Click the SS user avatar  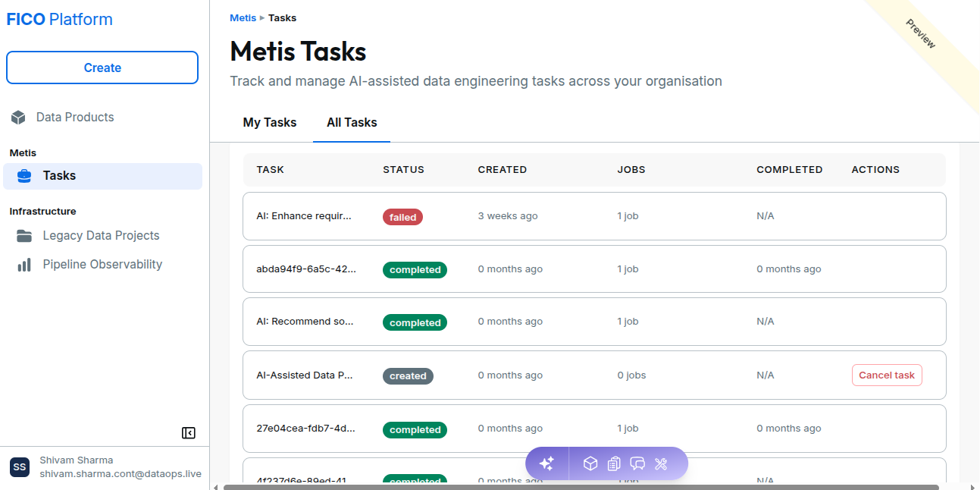click(20, 467)
